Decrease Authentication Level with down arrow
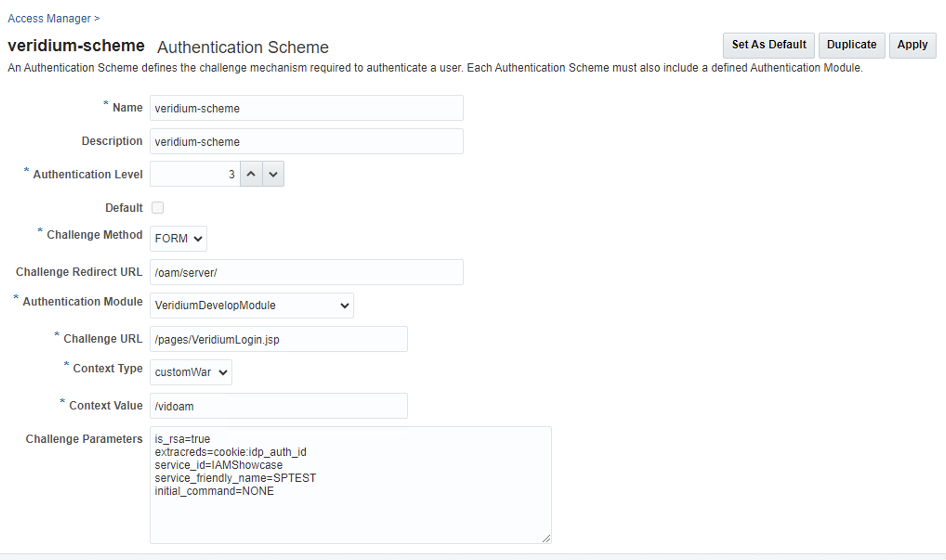The image size is (946, 560). point(273,174)
